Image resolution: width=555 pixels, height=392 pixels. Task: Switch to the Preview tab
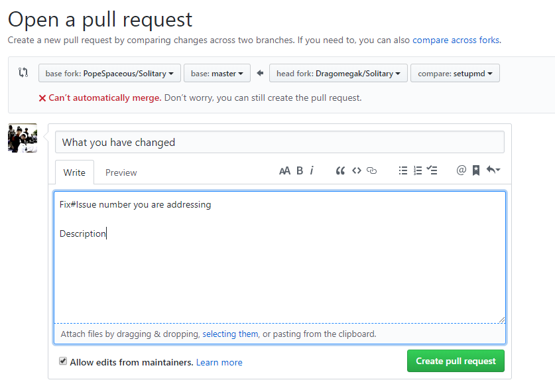point(121,172)
